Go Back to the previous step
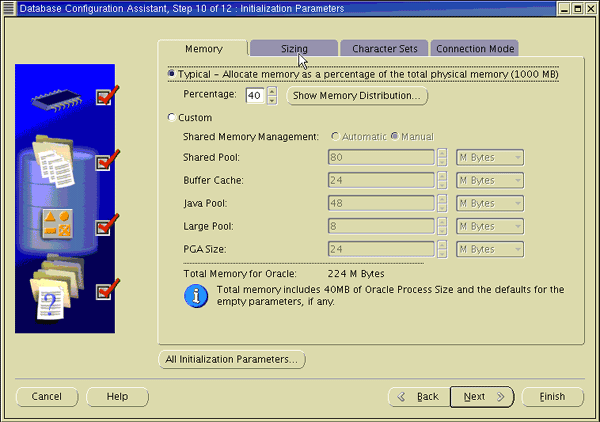 point(419,397)
